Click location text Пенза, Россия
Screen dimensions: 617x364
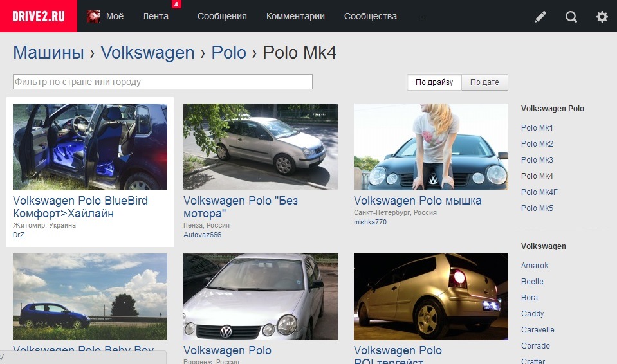coord(206,225)
